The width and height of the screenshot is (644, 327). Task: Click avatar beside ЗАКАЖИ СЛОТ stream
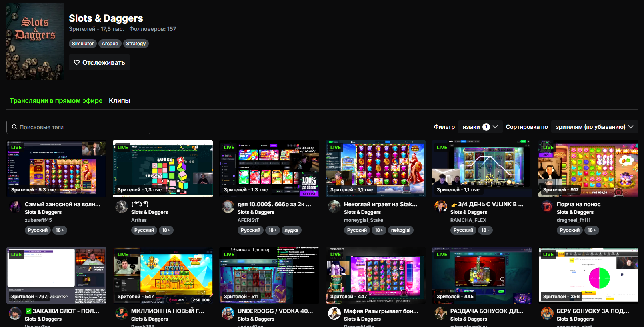click(x=15, y=313)
